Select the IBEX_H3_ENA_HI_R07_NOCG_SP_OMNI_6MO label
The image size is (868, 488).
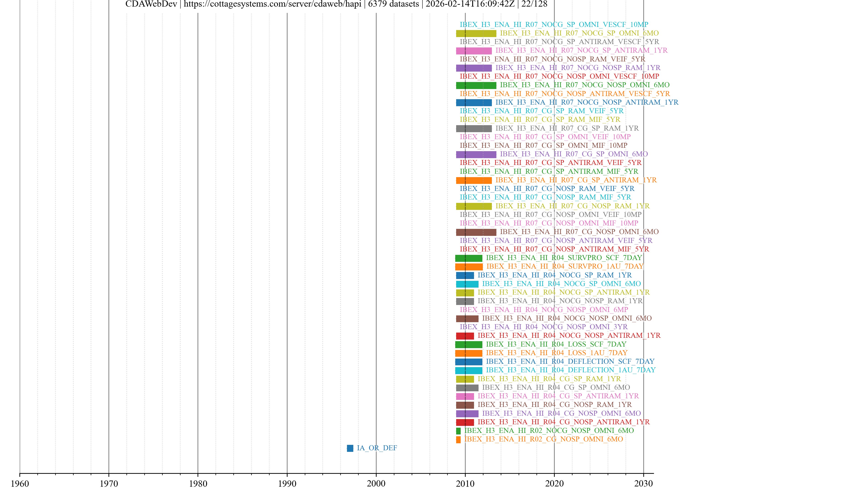click(x=579, y=33)
